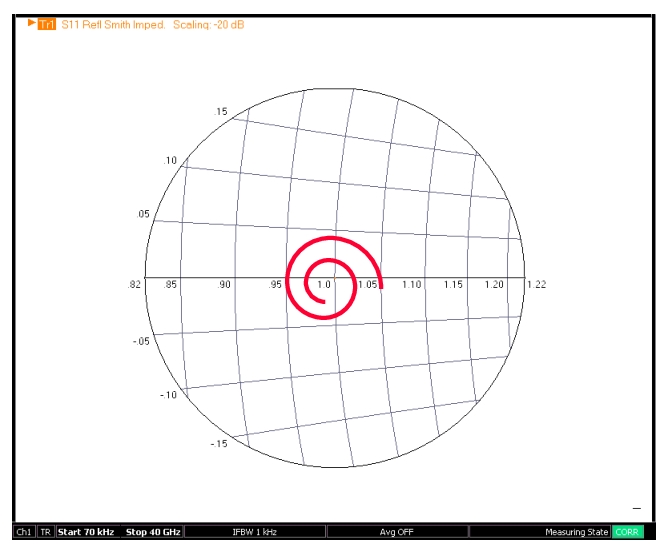Viewport: 668px width, 551px height.
Task: Click the 1.20 resistance axis label
Action: [494, 284]
